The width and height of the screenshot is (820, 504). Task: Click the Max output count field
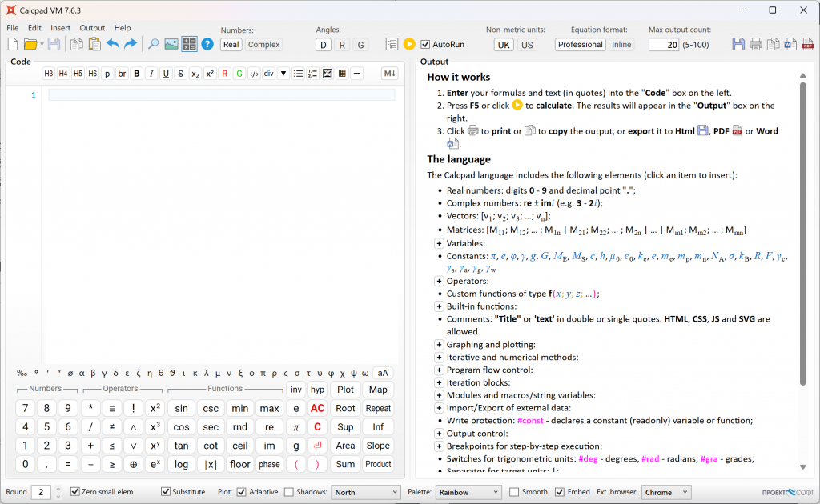click(664, 45)
